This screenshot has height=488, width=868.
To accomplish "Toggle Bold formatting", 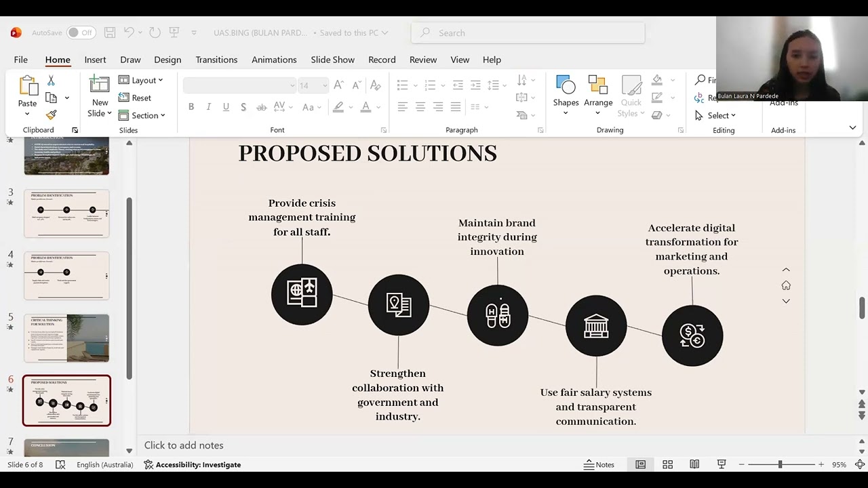I will pos(191,107).
